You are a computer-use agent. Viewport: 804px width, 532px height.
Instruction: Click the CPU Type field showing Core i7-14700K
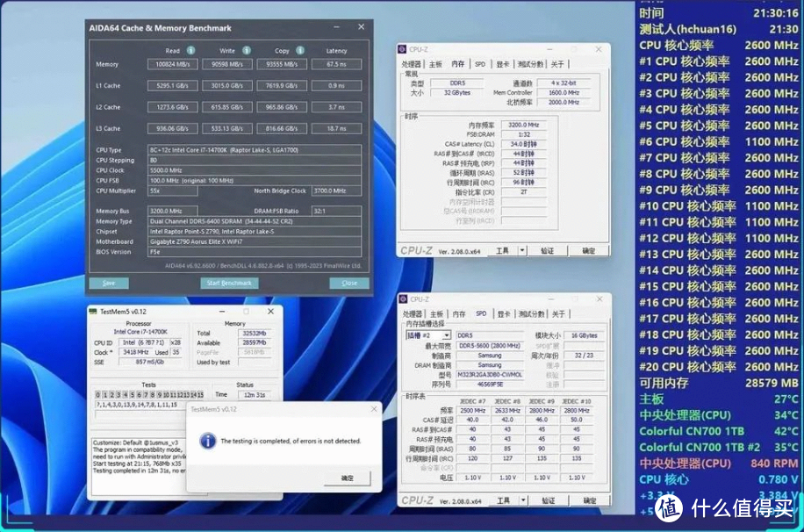pyautogui.click(x=255, y=150)
